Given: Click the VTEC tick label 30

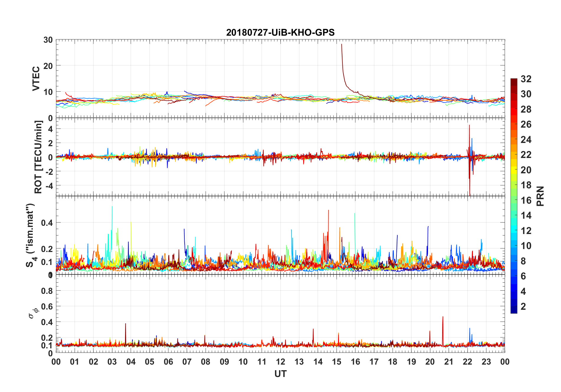Looking at the screenshot, I should pos(48,40).
